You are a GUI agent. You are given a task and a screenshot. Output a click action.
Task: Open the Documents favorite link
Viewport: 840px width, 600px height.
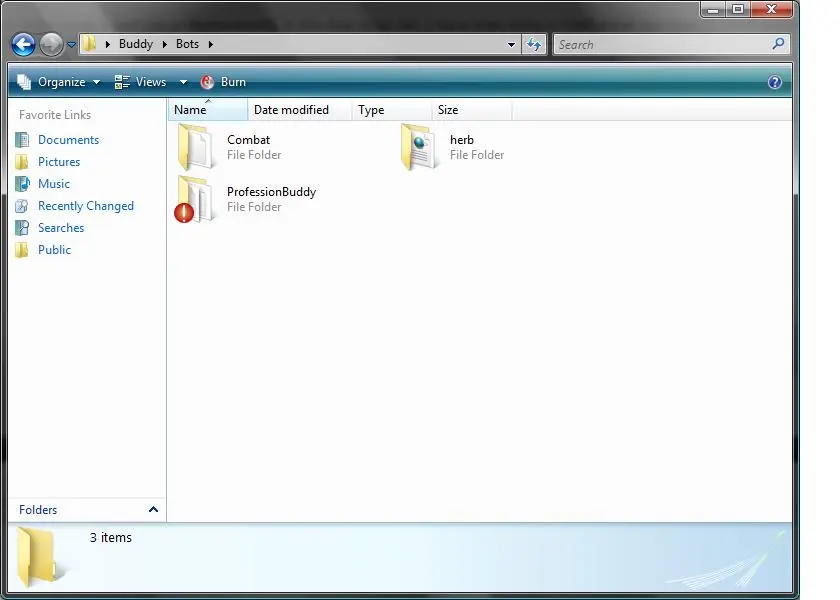69,140
